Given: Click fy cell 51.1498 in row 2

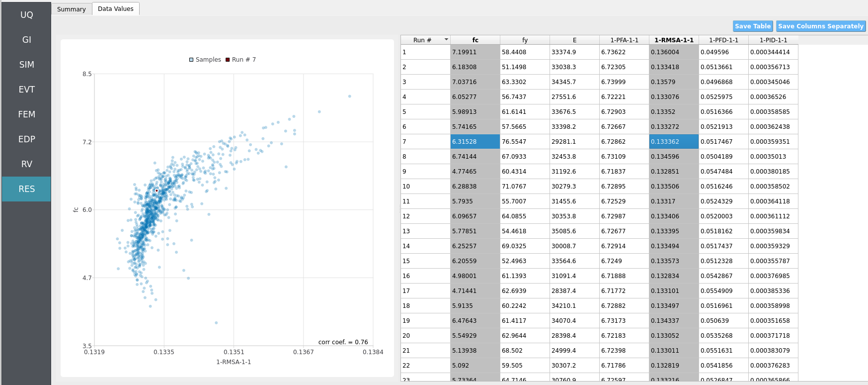Looking at the screenshot, I should (x=525, y=67).
